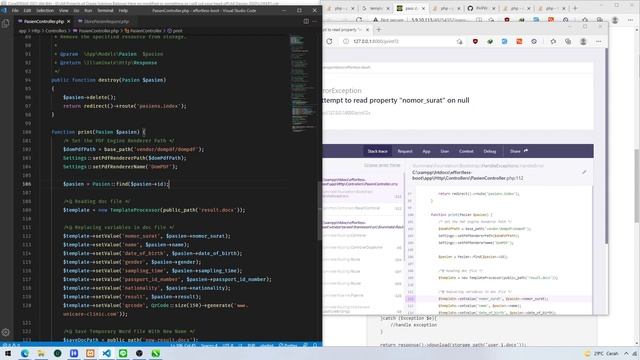Open a new tab in background browser window

[x=575, y=8]
